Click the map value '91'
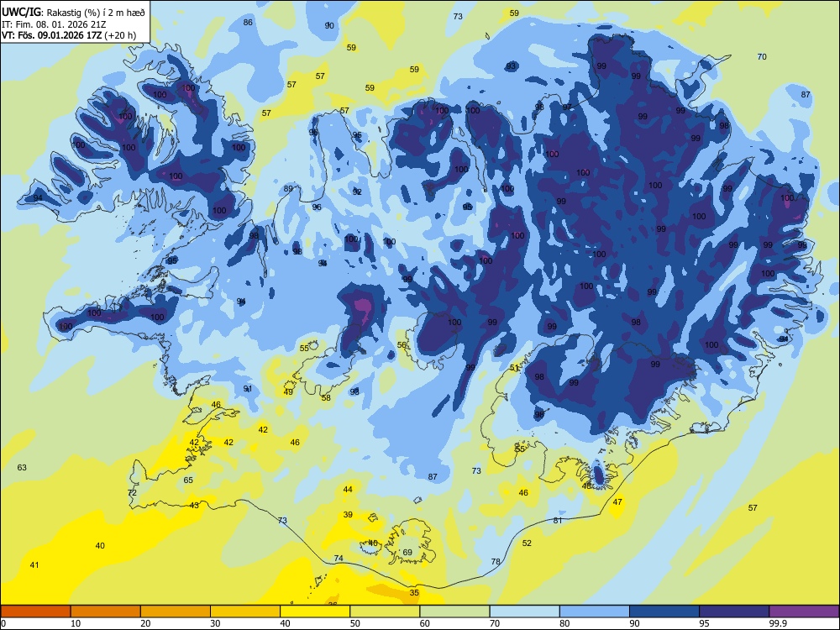This screenshot has height=630, width=840. pos(248,388)
